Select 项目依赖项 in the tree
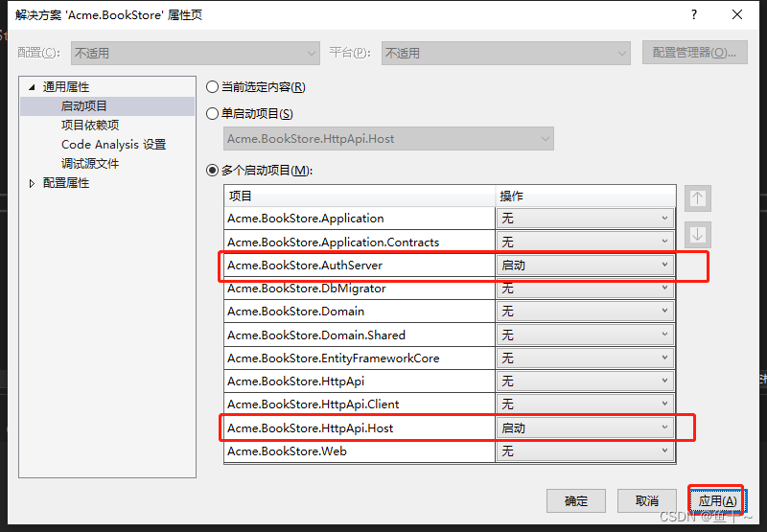This screenshot has width=767, height=532. point(90,126)
